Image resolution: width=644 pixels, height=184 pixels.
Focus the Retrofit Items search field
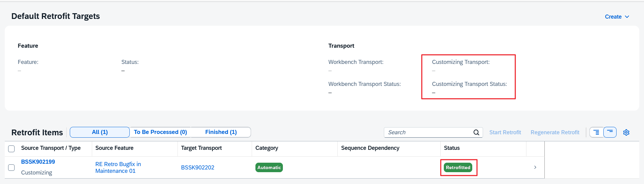[x=429, y=132]
